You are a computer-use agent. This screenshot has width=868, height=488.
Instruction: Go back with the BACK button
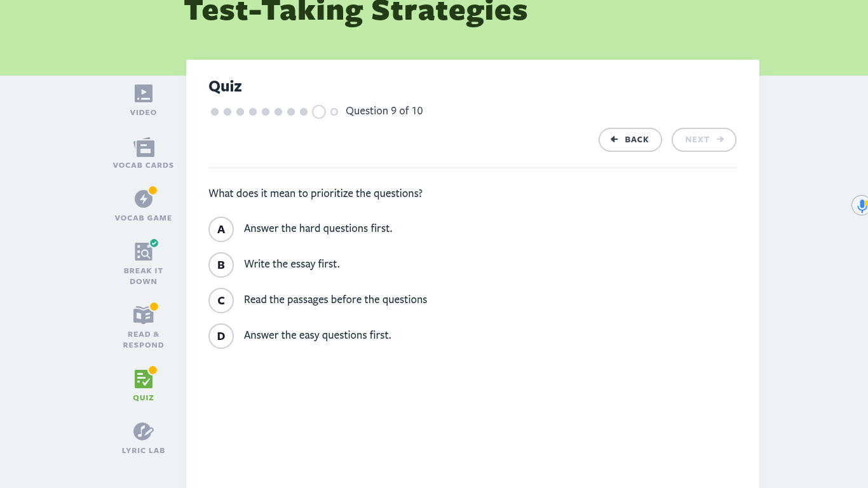pyautogui.click(x=630, y=140)
